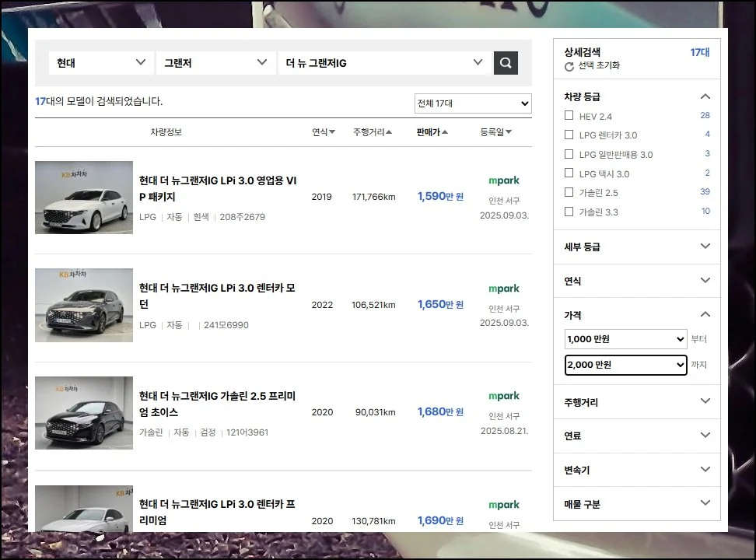756x560 pixels.
Task: Expand the 세부 등급 section
Action: tap(705, 247)
